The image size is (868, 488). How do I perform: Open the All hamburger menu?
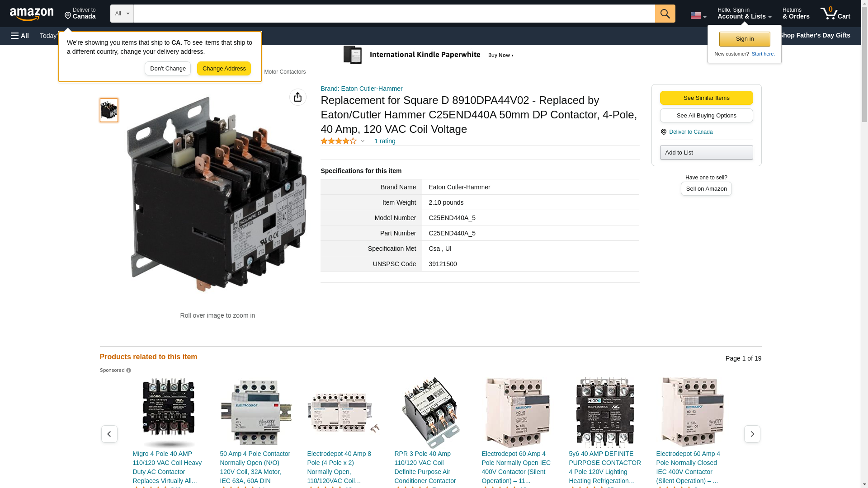(x=20, y=36)
